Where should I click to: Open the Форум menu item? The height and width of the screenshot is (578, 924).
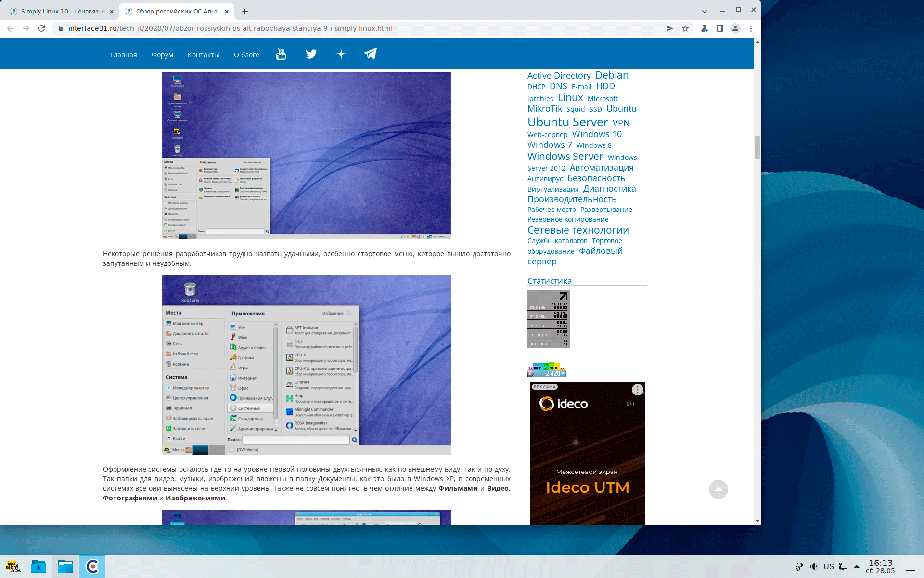click(x=162, y=55)
